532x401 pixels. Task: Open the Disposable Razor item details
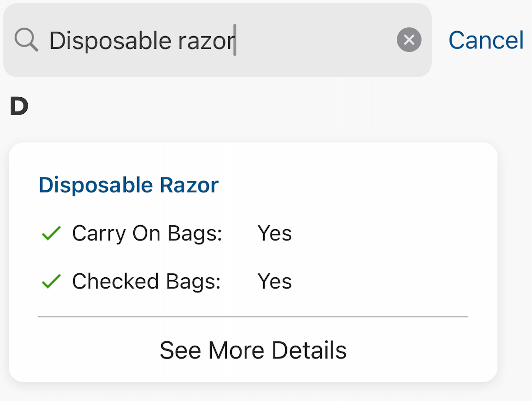tap(129, 185)
